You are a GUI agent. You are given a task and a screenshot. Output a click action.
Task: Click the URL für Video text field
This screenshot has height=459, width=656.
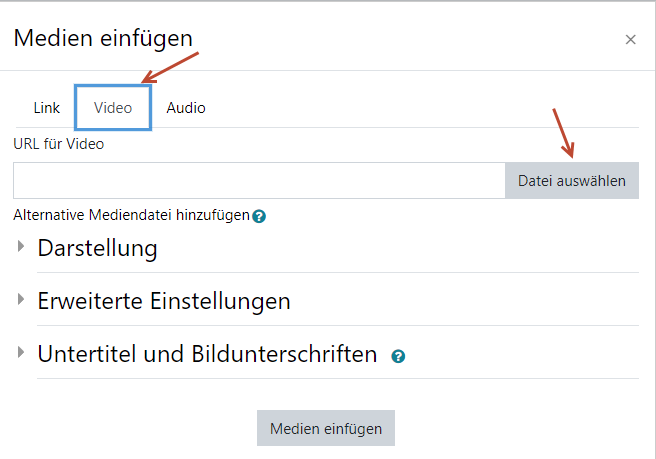(x=259, y=181)
